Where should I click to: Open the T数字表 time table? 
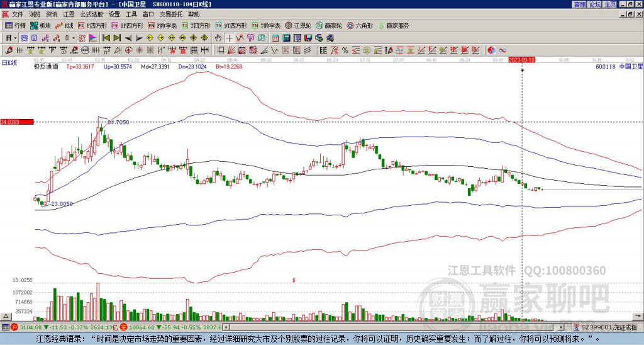[266, 25]
